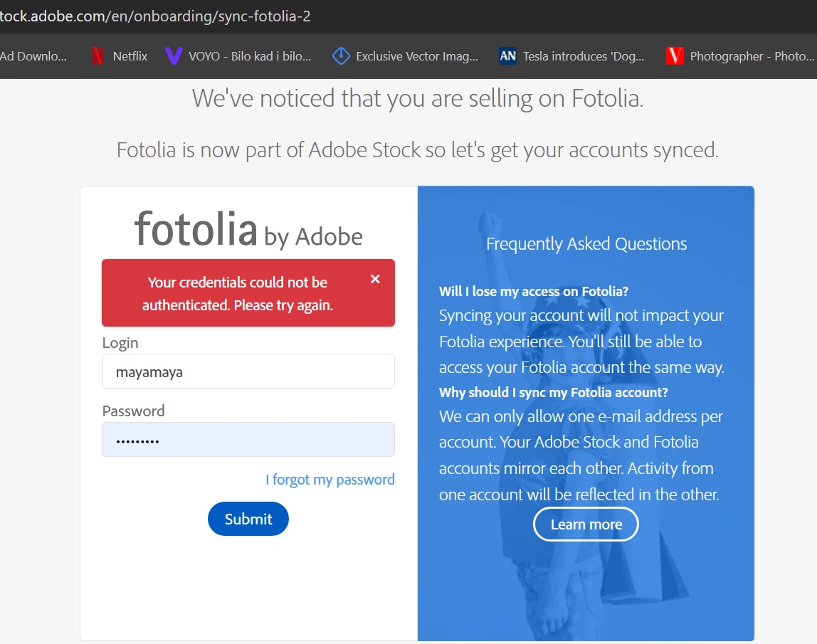This screenshot has width=817, height=644.
Task: Open the Photographer bookmark red V icon
Action: [x=675, y=56]
